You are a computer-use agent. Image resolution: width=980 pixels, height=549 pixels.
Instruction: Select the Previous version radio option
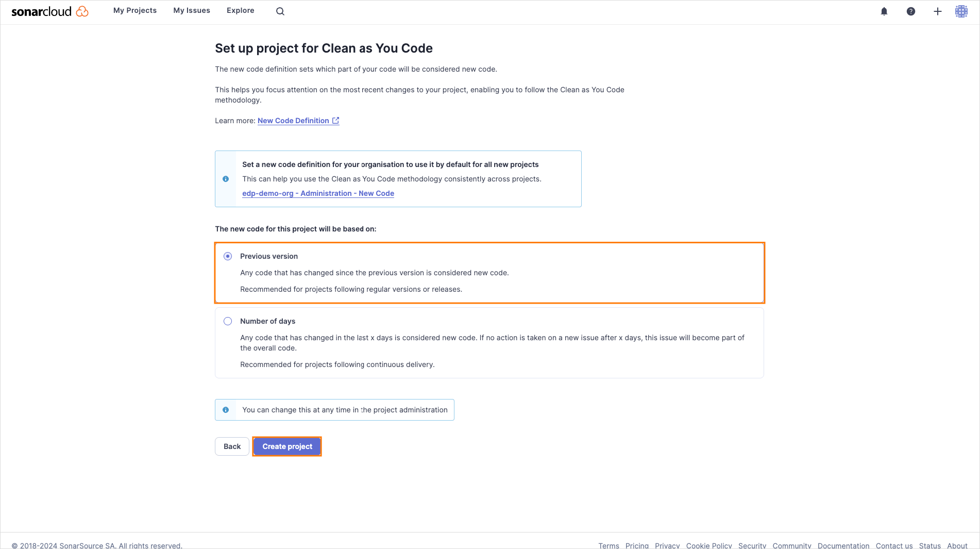228,256
